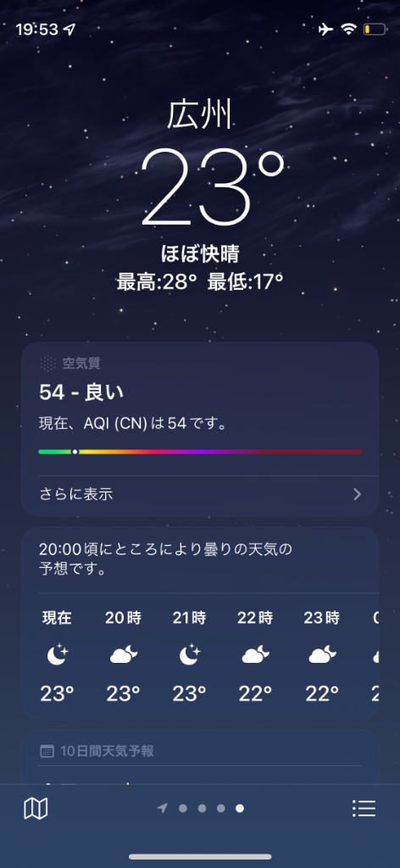Open the weather map icon
This screenshot has height=868, width=400.
tap(36, 809)
